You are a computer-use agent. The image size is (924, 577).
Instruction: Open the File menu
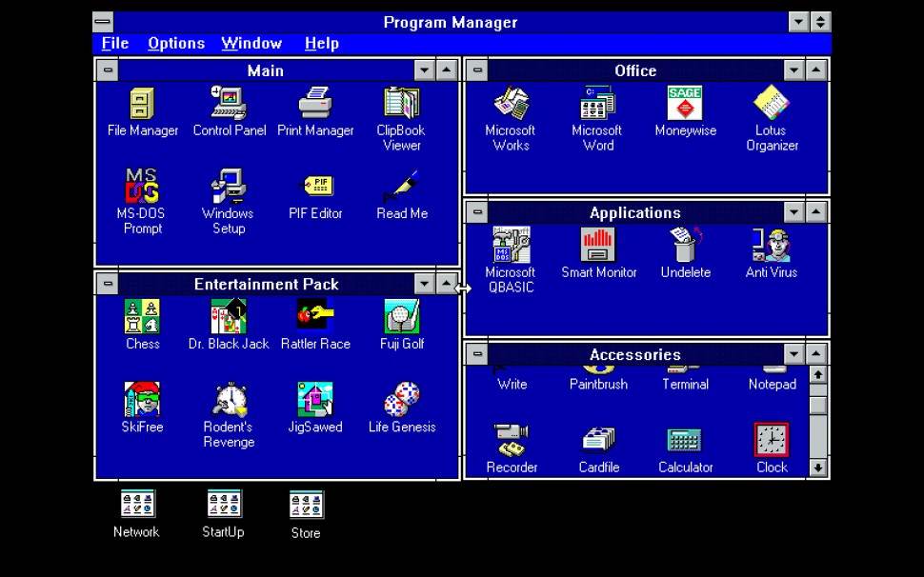pyautogui.click(x=115, y=44)
